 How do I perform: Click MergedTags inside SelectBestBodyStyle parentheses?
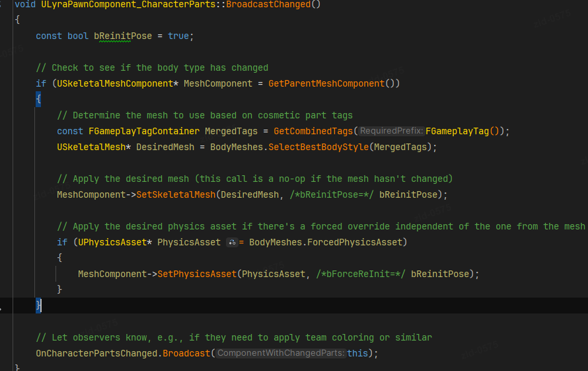pos(400,147)
